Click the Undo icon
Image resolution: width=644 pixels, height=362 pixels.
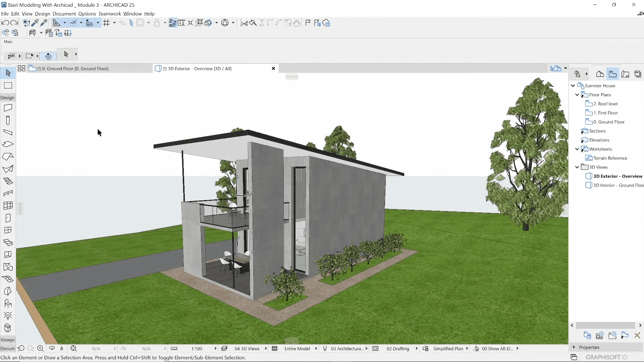[5, 23]
